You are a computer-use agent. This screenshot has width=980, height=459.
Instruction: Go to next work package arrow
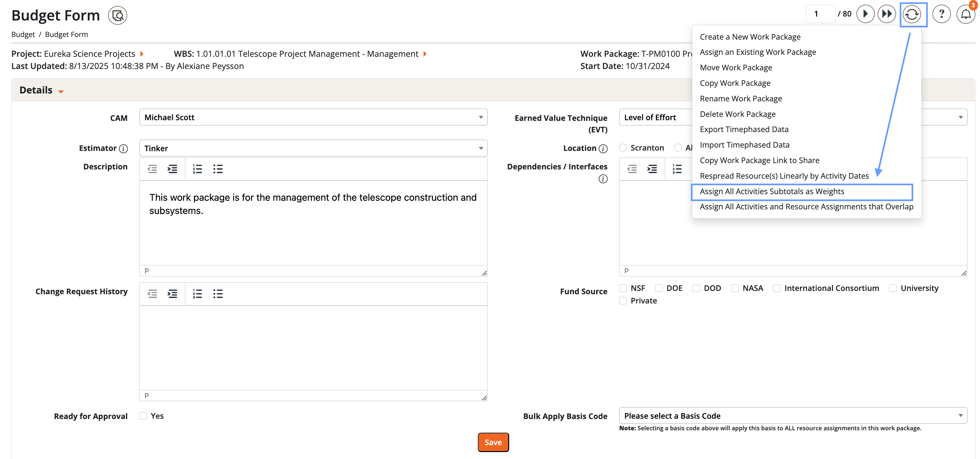865,14
